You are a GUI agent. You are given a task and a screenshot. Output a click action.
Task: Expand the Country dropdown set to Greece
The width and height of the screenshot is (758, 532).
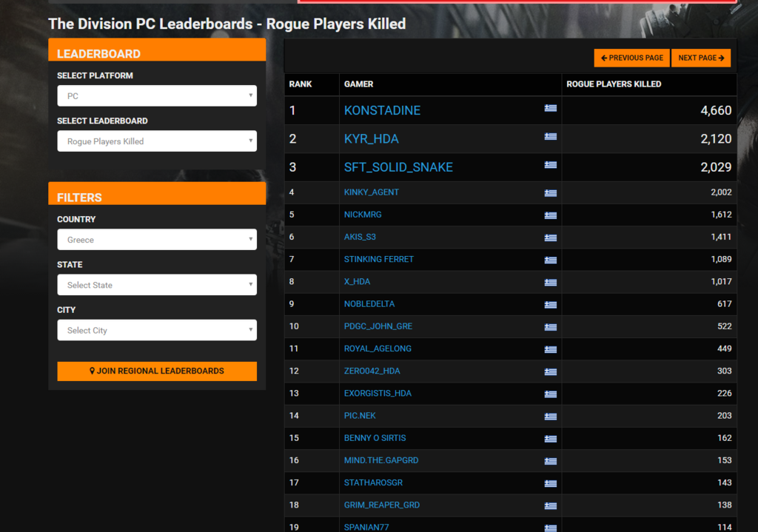click(157, 240)
